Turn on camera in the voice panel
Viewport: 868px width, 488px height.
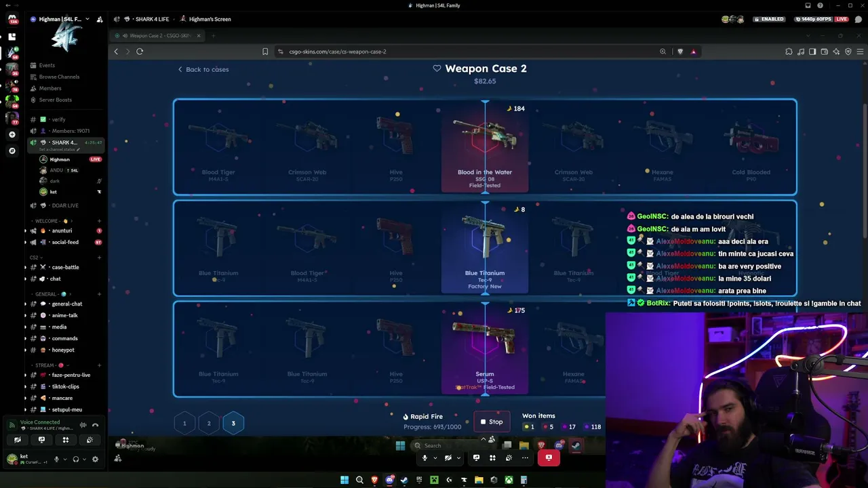coord(18,440)
